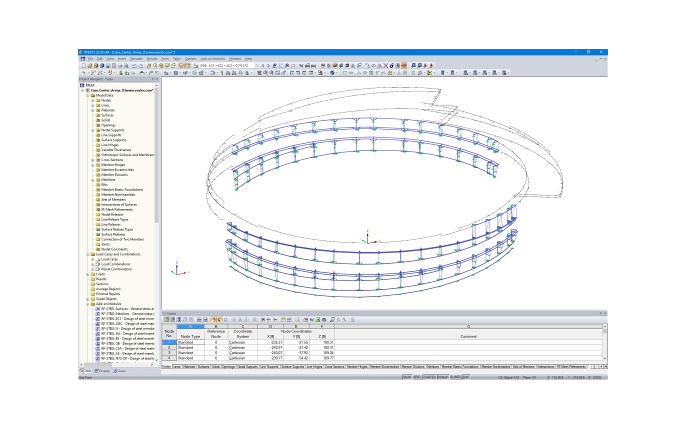This screenshot has width=686, height=429.
Task: Click the fx formula icon in table toolbar
Action: (x=338, y=320)
